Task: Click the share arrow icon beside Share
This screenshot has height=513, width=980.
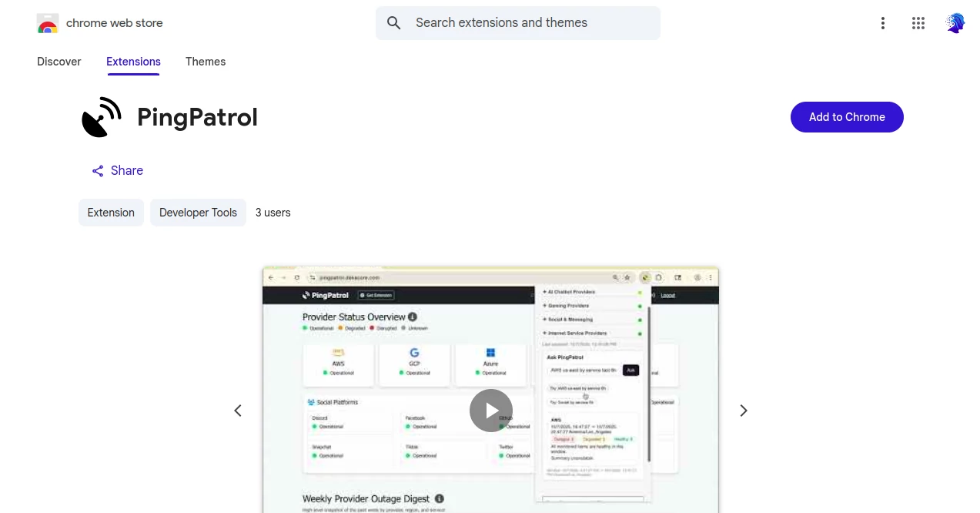Action: [97, 170]
